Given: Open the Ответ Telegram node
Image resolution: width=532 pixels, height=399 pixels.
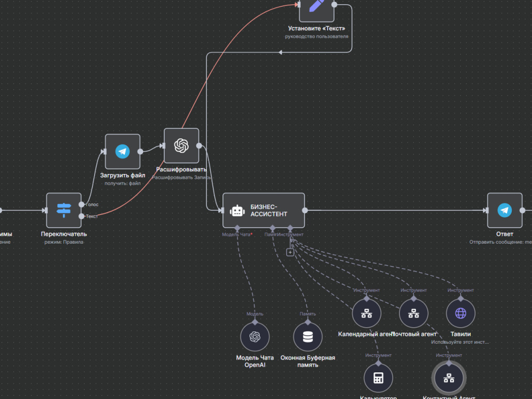Looking at the screenshot, I should pos(504,210).
